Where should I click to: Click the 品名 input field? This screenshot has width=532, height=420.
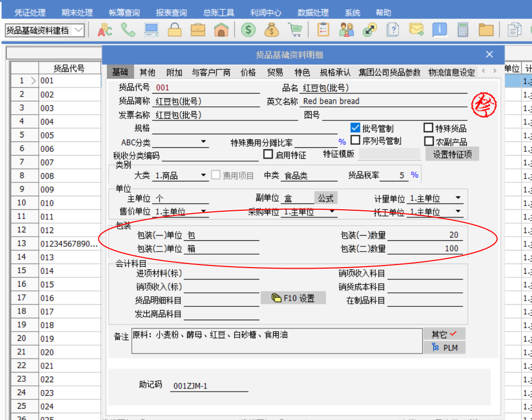coord(385,88)
